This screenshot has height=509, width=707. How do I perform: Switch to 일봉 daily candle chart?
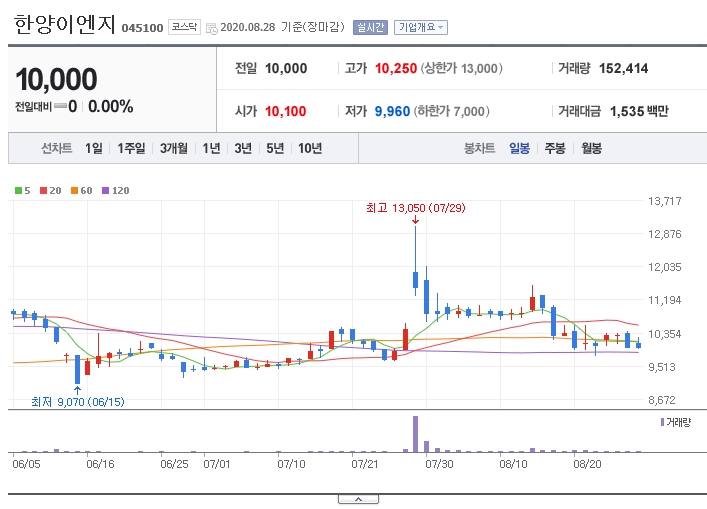pos(519,148)
